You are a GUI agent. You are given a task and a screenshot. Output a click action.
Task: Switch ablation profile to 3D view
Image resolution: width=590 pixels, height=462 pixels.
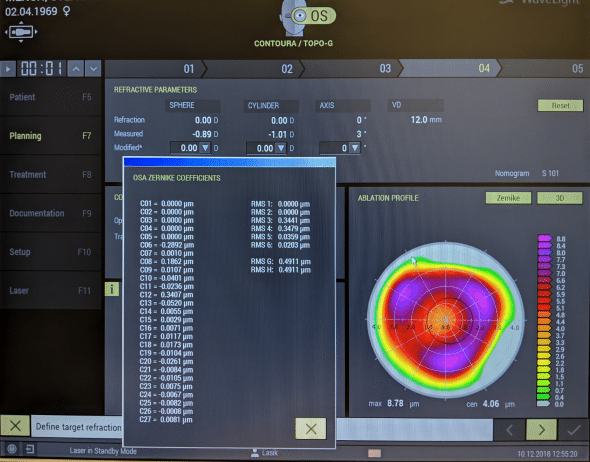coord(560,198)
